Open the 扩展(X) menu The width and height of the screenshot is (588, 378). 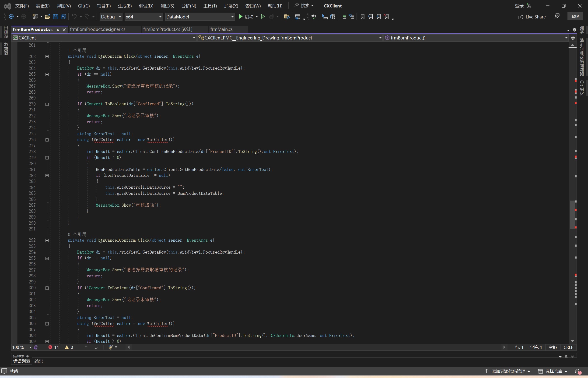click(231, 6)
